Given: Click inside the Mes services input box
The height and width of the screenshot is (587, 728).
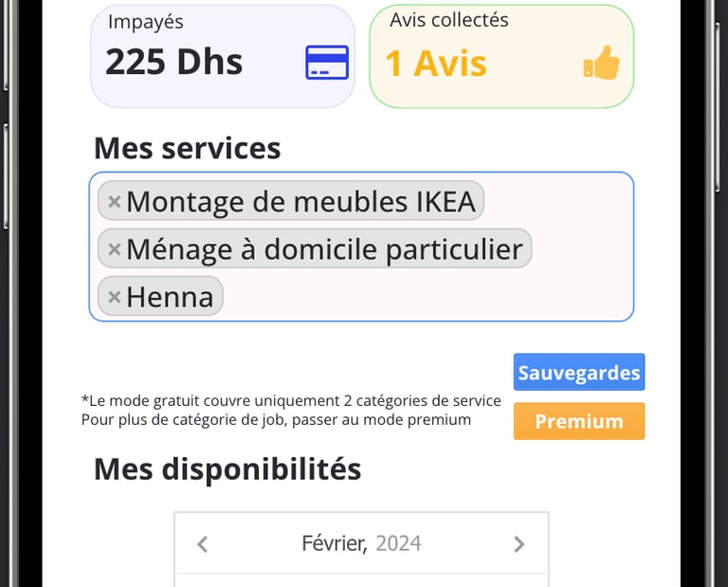Looking at the screenshot, I should [361, 247].
